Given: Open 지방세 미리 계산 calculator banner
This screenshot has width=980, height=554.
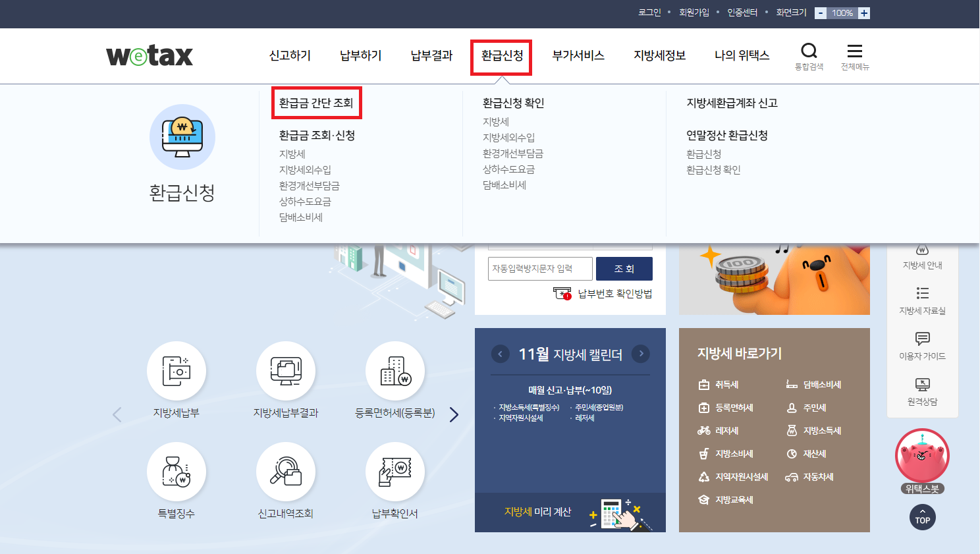Looking at the screenshot, I should 570,512.
